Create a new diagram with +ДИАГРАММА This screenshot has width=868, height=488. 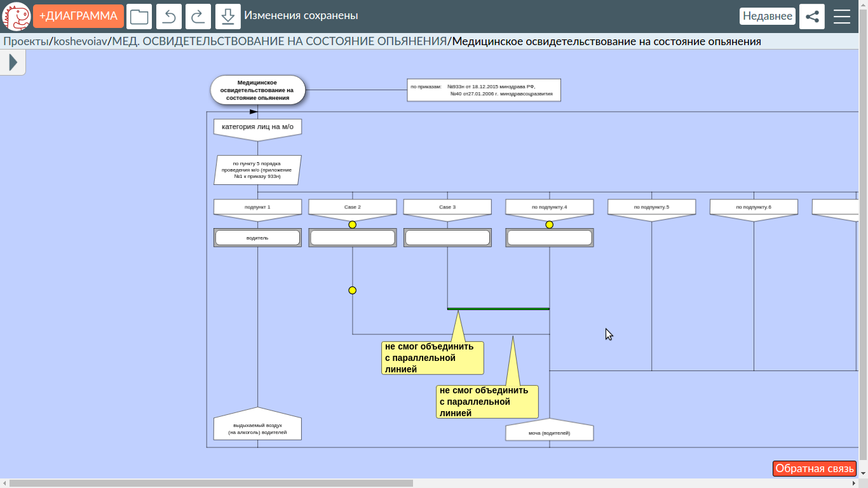point(78,17)
